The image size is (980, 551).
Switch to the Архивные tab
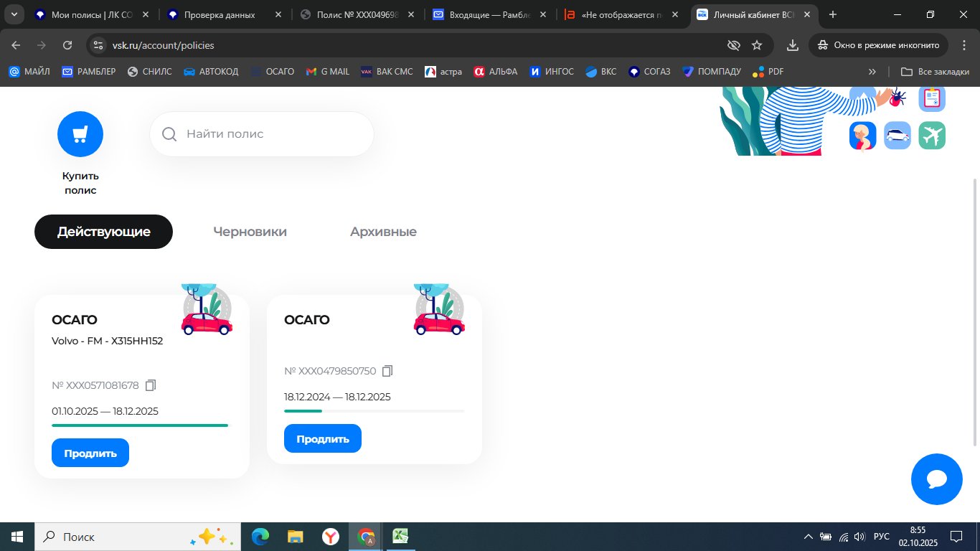coord(383,232)
